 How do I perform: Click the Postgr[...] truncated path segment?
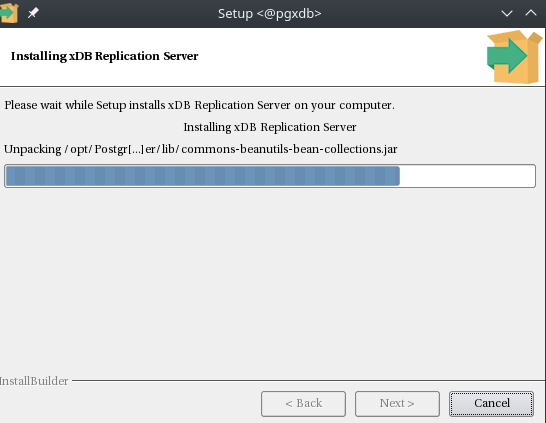[119, 149]
